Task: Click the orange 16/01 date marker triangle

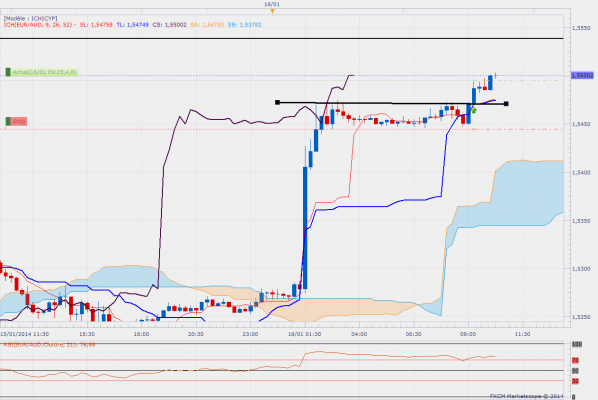Action: [272, 11]
